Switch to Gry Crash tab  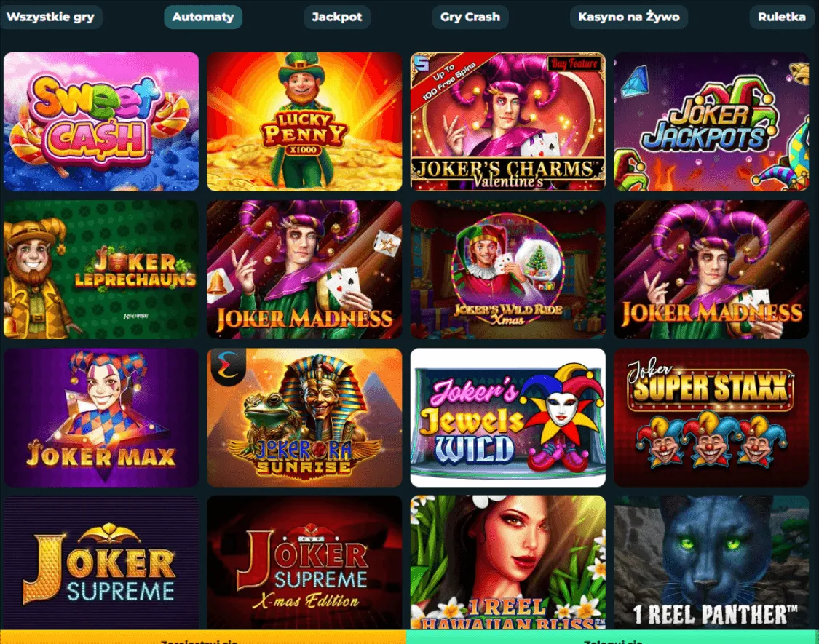470,17
